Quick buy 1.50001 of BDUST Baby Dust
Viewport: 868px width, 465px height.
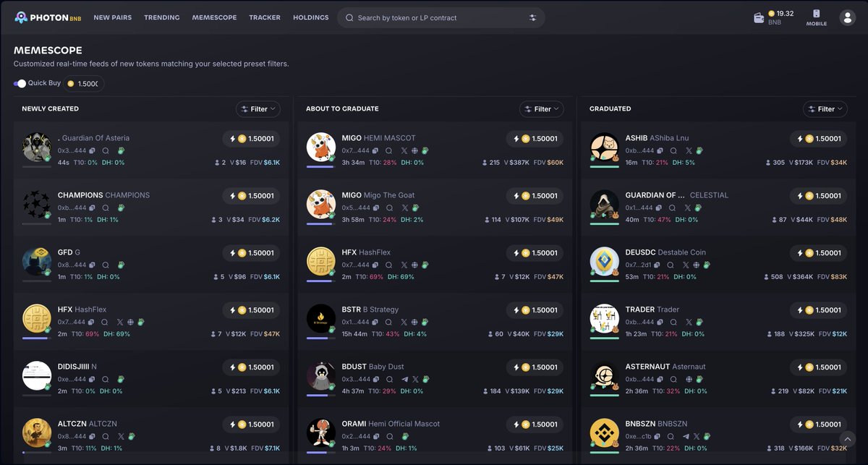click(535, 367)
